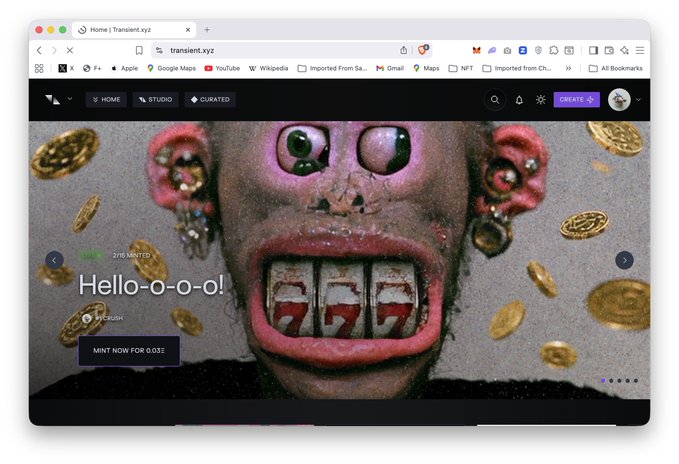Click the camera extension icon
Image resolution: width=679 pixels, height=464 pixels.
coord(507,51)
